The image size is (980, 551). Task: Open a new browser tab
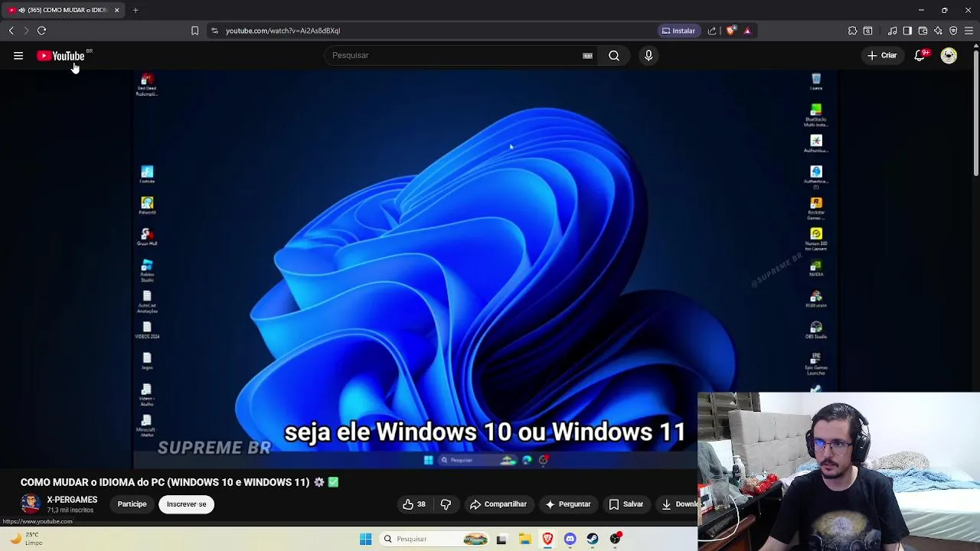[136, 10]
